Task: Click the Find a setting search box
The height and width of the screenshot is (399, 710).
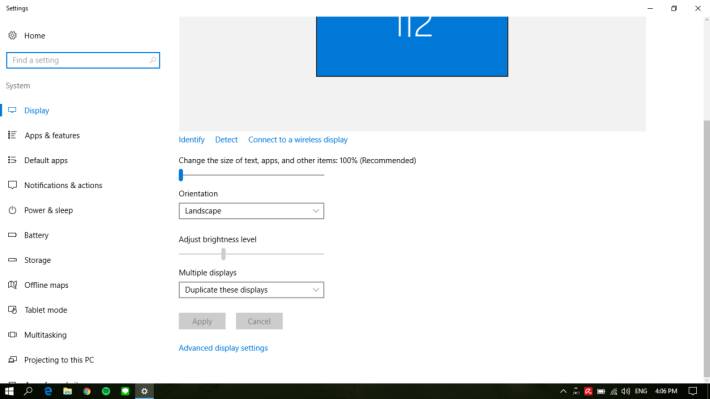Action: 83,60
